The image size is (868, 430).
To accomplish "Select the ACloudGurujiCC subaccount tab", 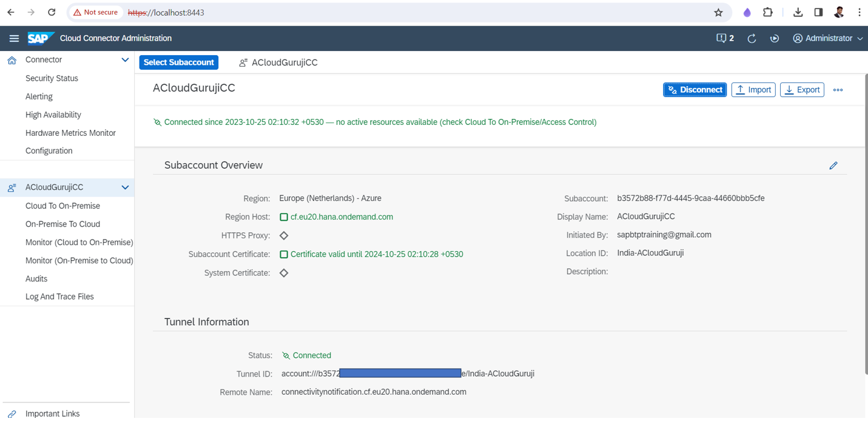I will pyautogui.click(x=278, y=62).
